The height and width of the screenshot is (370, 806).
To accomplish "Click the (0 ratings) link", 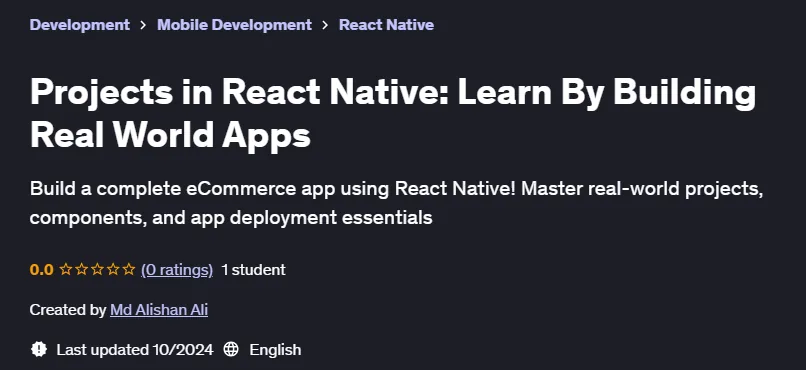I will coord(177,270).
